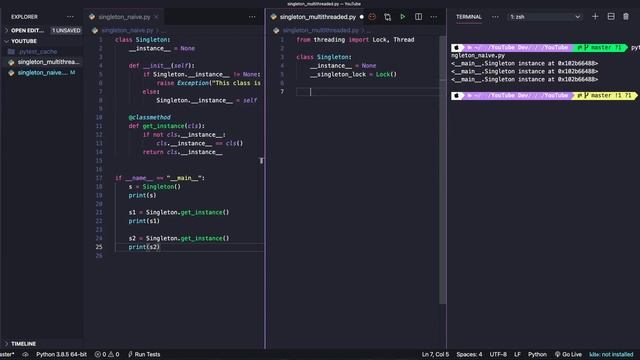Open errors and warnings problems indicator
640x360 pixels.
tap(107, 354)
